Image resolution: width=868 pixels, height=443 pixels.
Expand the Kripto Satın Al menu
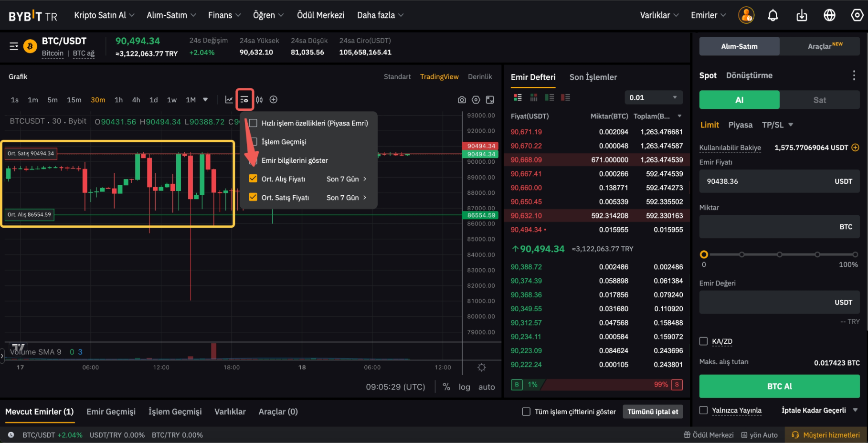click(104, 15)
